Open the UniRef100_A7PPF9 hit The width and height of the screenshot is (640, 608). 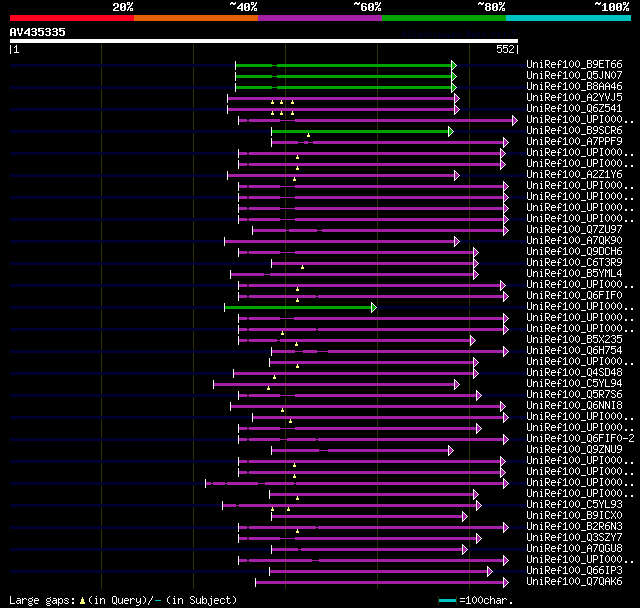pos(574,142)
